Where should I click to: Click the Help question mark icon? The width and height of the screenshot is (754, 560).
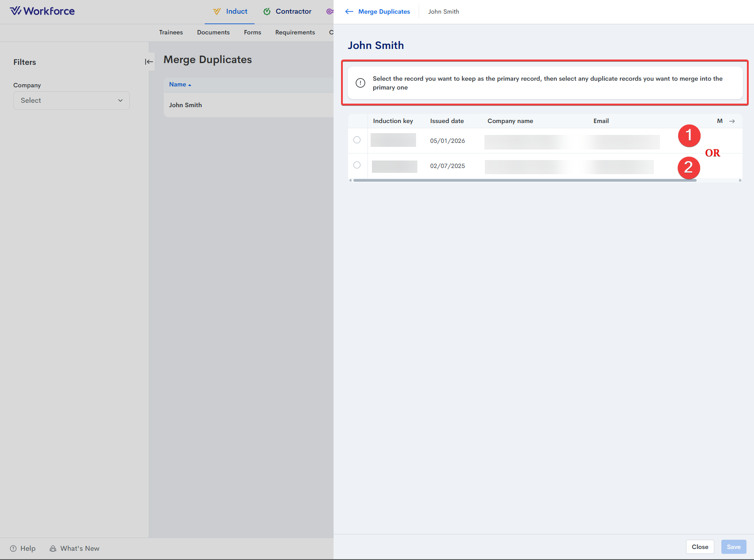click(13, 549)
